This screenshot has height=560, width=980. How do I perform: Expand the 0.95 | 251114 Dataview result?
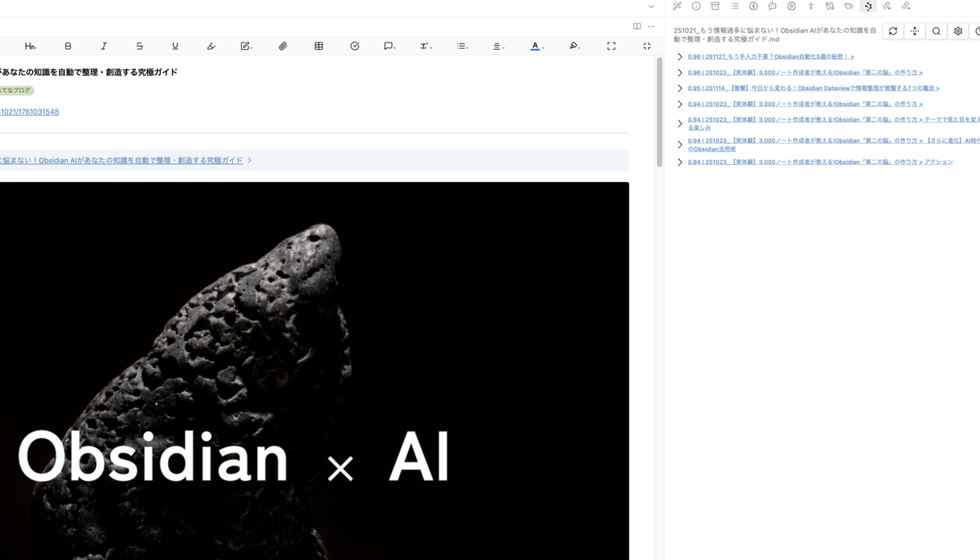click(x=679, y=88)
